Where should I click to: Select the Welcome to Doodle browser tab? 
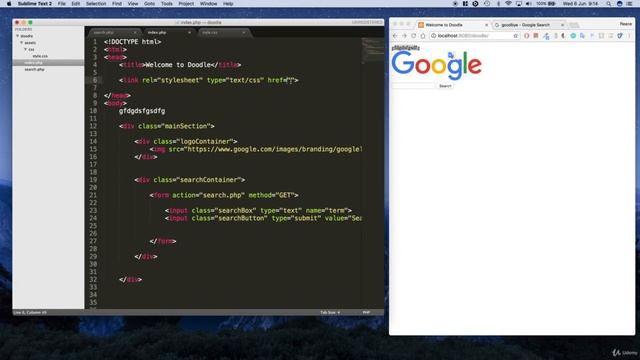tap(453, 25)
